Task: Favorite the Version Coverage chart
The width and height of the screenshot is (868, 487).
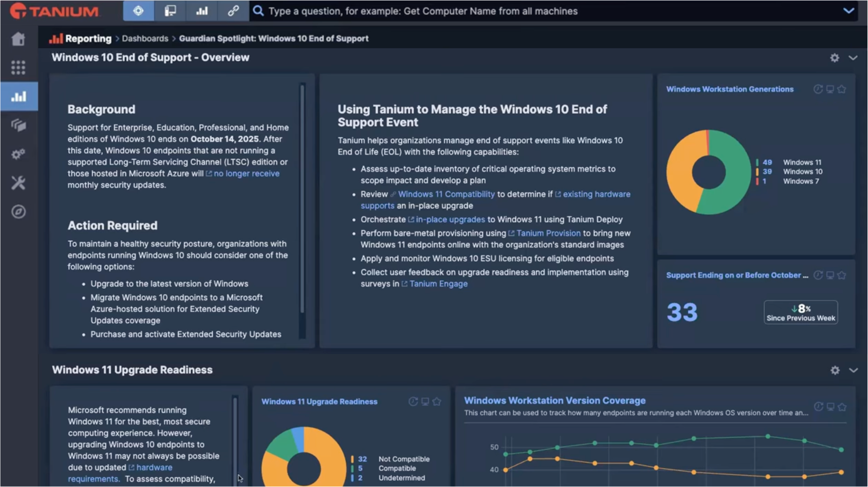Action: (842, 407)
